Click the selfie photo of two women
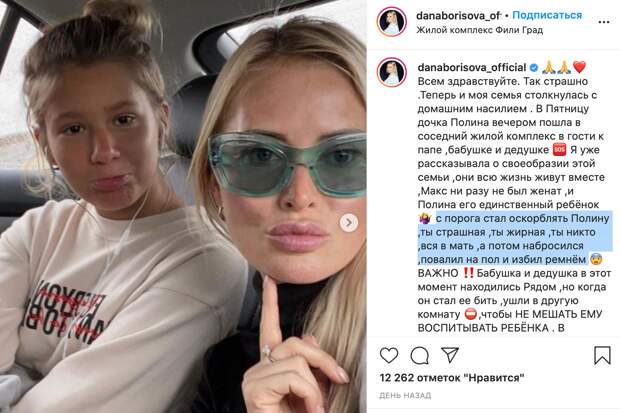The width and height of the screenshot is (620, 413). [183, 206]
